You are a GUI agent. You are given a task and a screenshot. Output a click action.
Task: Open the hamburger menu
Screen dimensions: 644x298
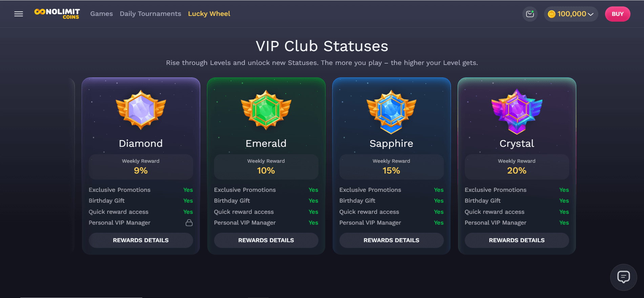click(19, 14)
